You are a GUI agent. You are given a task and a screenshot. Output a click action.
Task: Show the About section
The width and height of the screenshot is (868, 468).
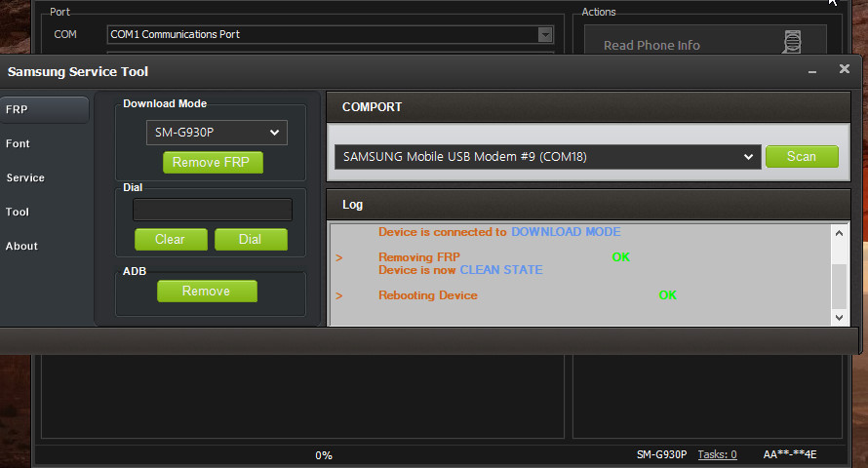coord(21,246)
